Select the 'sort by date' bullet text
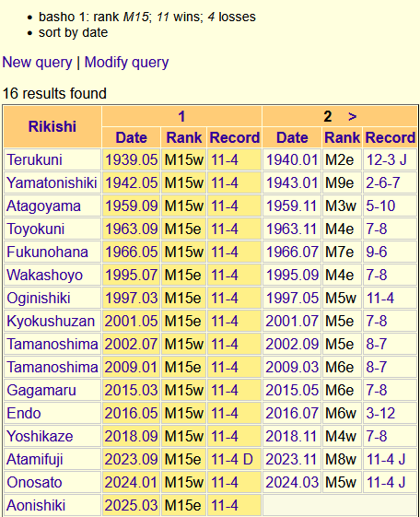This screenshot has height=517, width=420. [x=73, y=32]
